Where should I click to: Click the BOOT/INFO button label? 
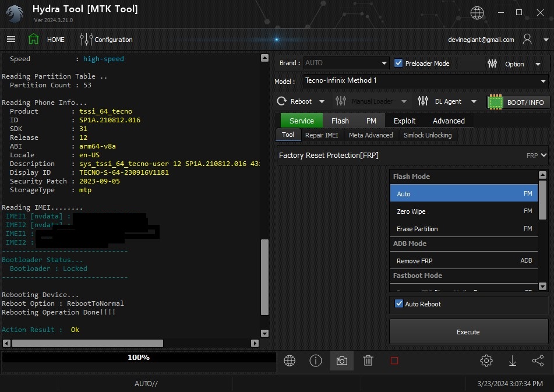coord(525,103)
